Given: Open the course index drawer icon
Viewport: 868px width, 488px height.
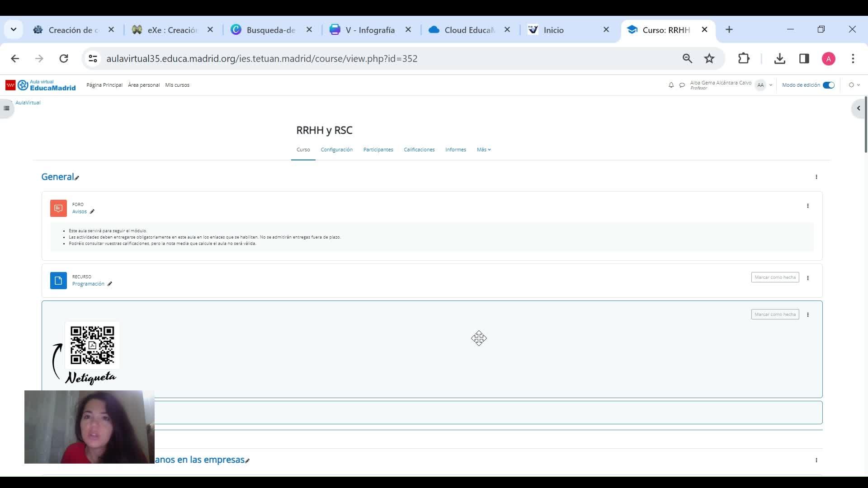Looking at the screenshot, I should (6, 108).
